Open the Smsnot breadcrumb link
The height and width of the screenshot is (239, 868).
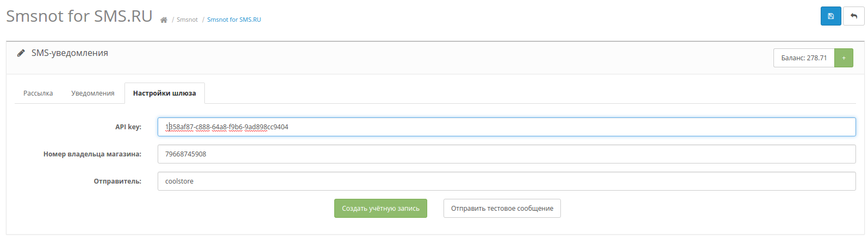pyautogui.click(x=187, y=20)
